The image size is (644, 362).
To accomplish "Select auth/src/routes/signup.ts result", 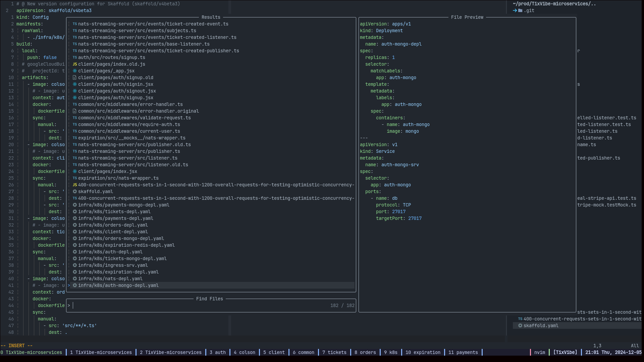I will pyautogui.click(x=111, y=57).
